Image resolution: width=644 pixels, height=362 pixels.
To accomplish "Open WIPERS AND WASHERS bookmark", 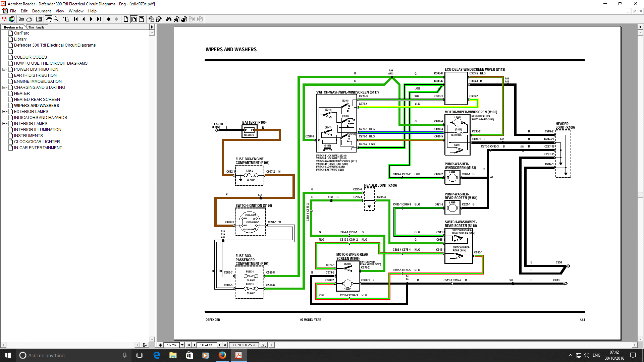I will (37, 106).
